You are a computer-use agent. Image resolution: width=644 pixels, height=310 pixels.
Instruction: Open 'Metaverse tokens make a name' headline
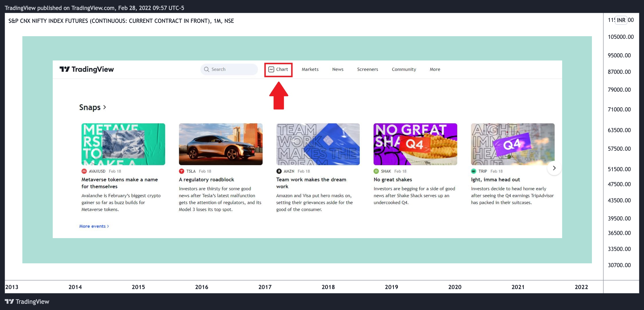119,183
